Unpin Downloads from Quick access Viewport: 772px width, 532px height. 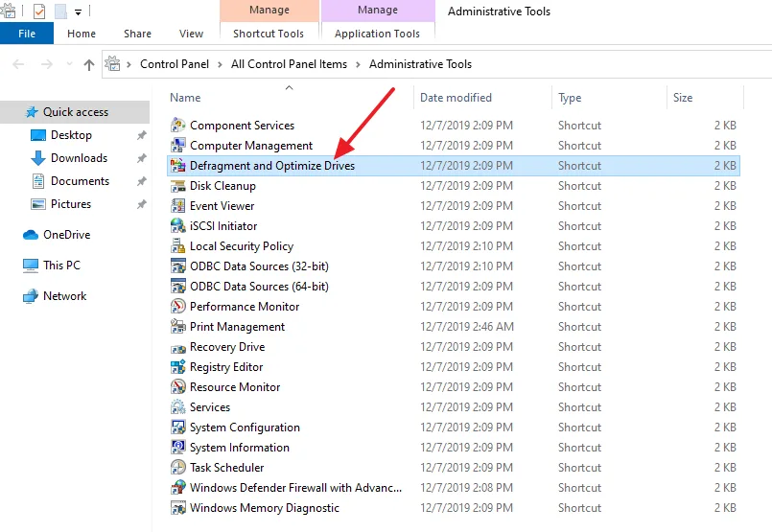point(142,158)
